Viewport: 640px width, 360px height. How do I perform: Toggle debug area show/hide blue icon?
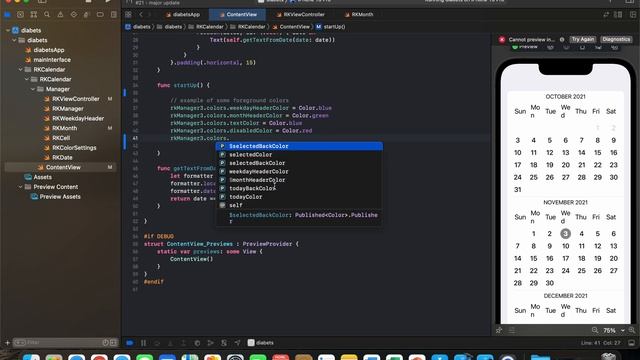[x=130, y=343]
